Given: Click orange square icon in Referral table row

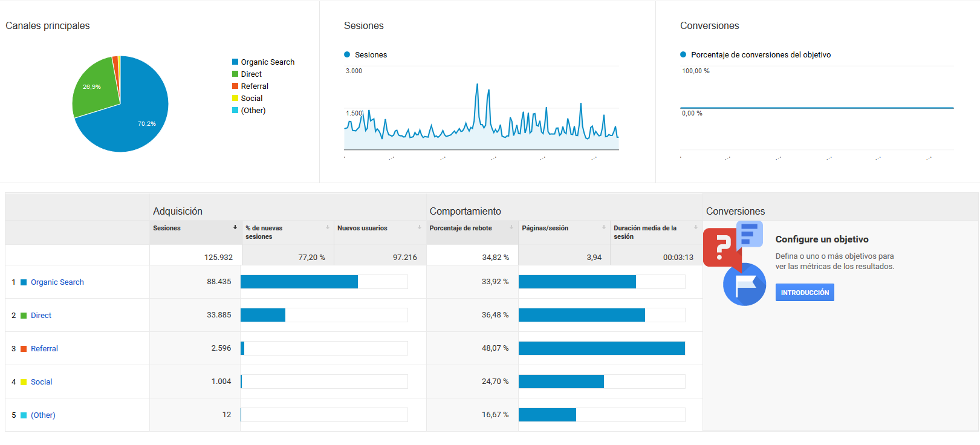Looking at the screenshot, I should click(24, 349).
